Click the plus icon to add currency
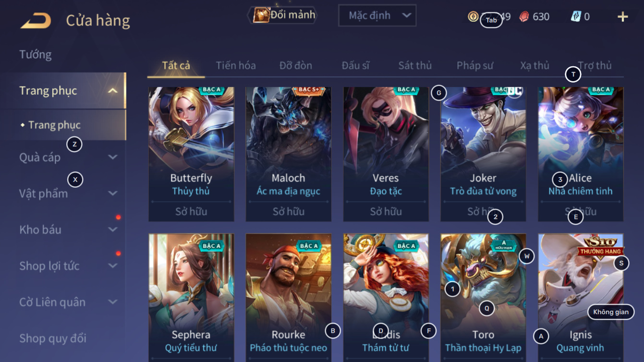This screenshot has height=362, width=644. click(622, 17)
